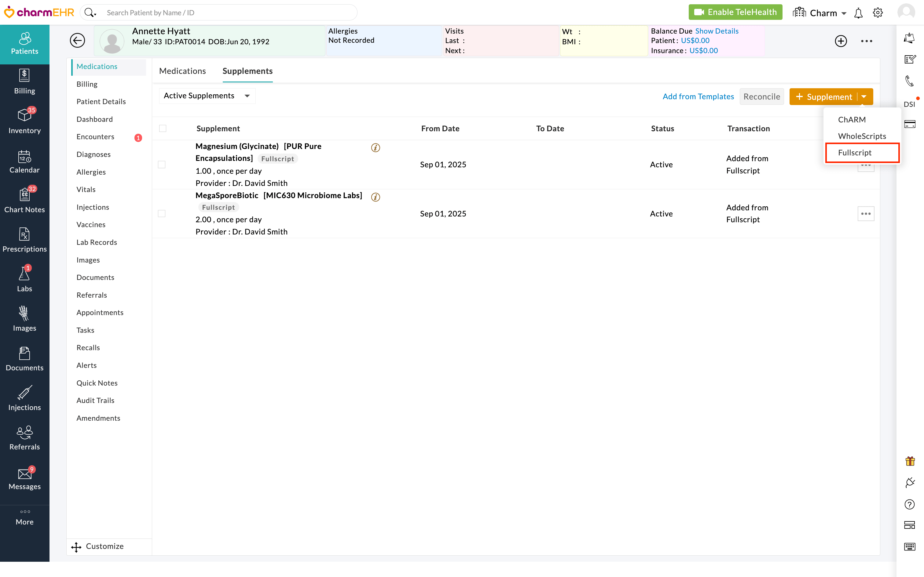Open the phone call panel on the right
The image size is (924, 577).
pyautogui.click(x=910, y=81)
